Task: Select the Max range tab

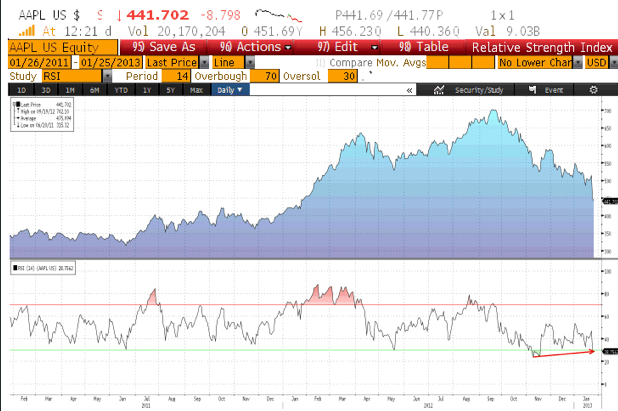Action: (196, 90)
